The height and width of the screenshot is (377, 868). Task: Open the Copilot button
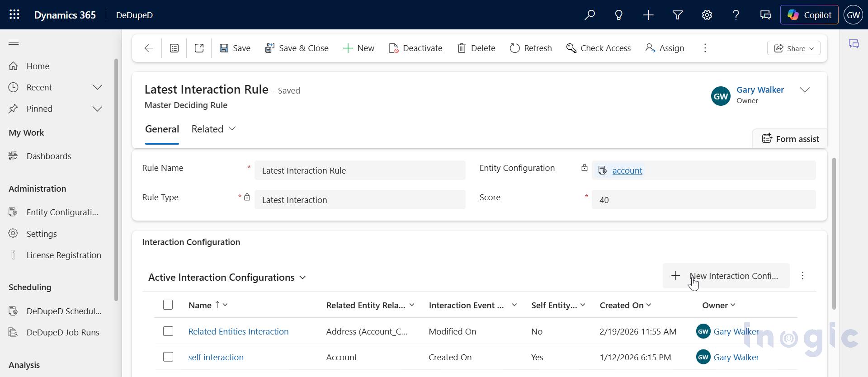click(809, 15)
